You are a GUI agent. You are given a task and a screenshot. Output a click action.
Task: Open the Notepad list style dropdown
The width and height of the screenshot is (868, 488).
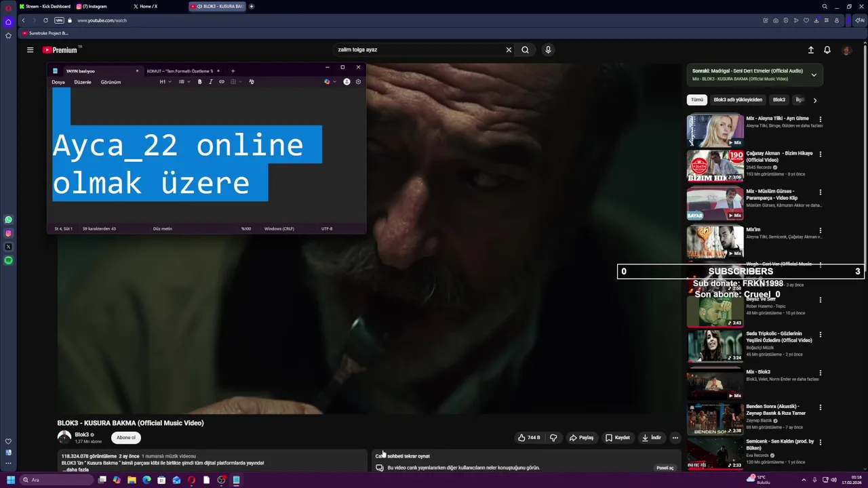click(184, 82)
